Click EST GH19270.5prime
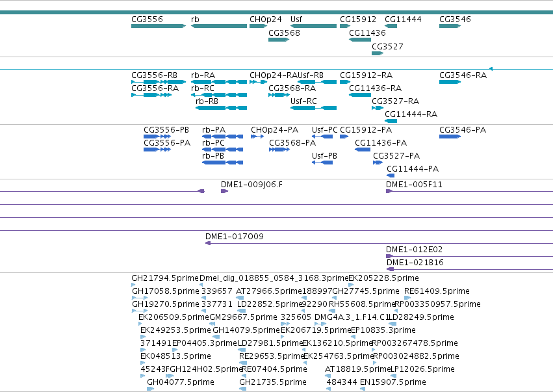 140,311
